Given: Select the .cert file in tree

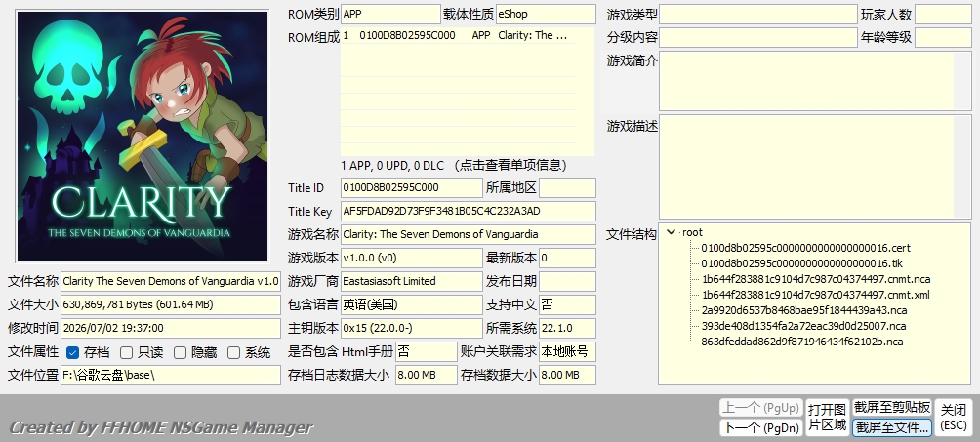Looking at the screenshot, I should [x=805, y=248].
